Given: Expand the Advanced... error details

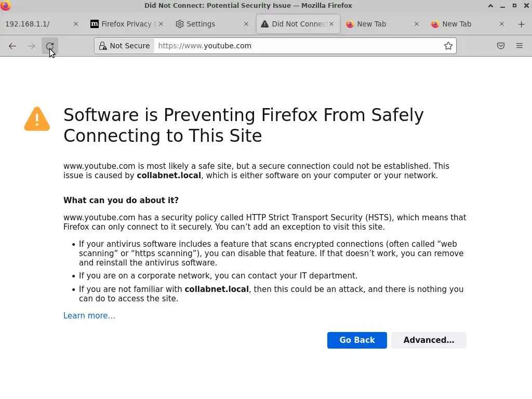Looking at the screenshot, I should coord(429,340).
